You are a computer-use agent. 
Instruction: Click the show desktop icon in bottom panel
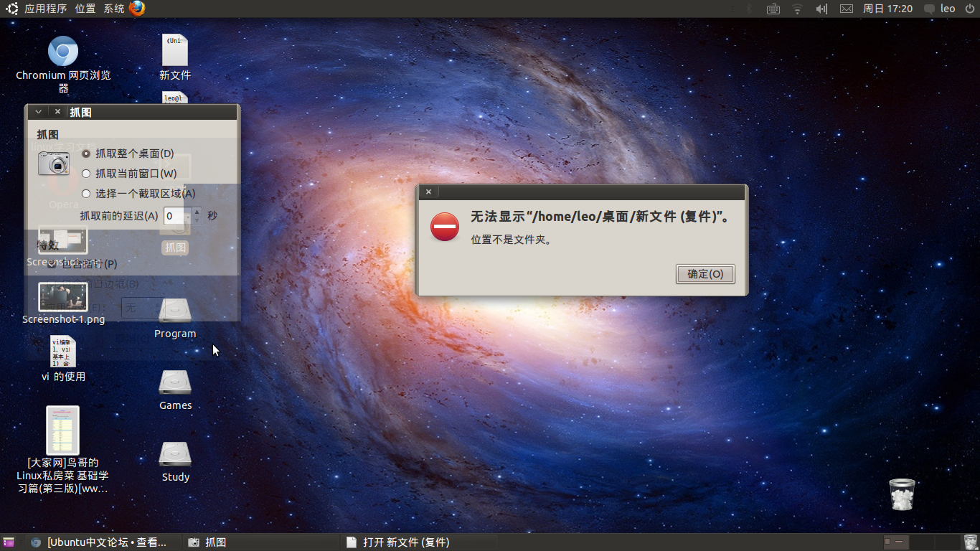9,542
